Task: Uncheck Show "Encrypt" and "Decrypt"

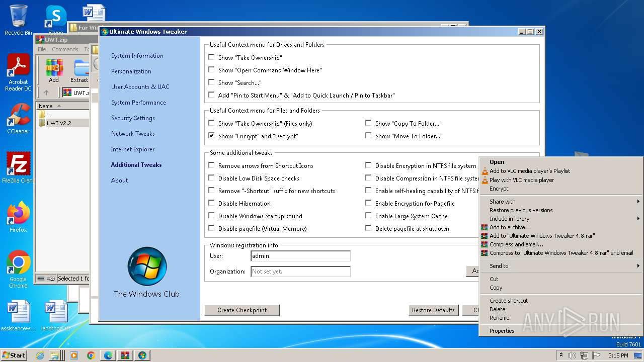Action: click(x=211, y=136)
